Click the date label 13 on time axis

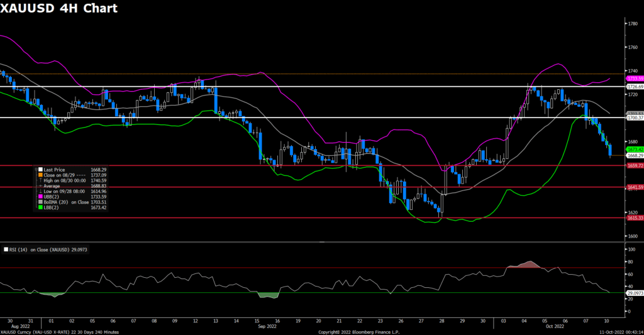pos(216,321)
